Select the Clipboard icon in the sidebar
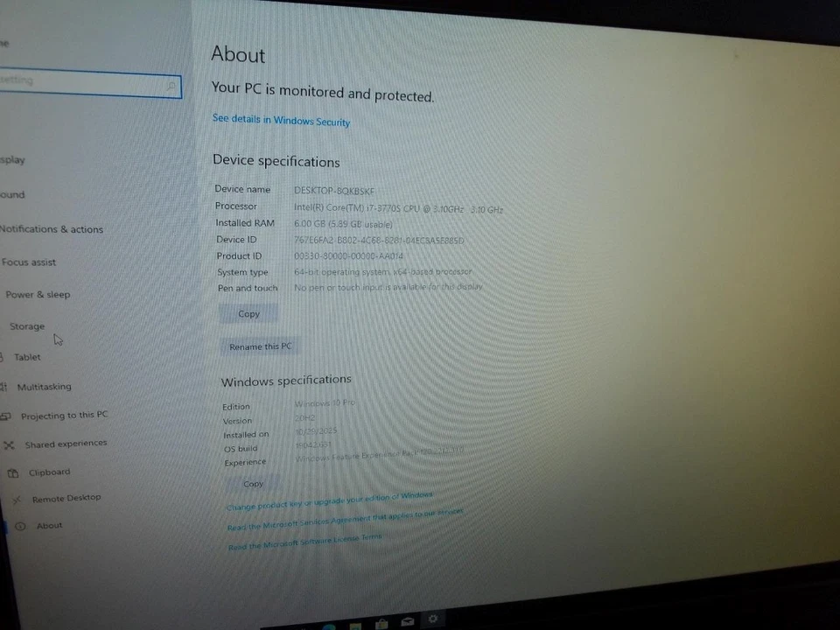 coord(11,472)
